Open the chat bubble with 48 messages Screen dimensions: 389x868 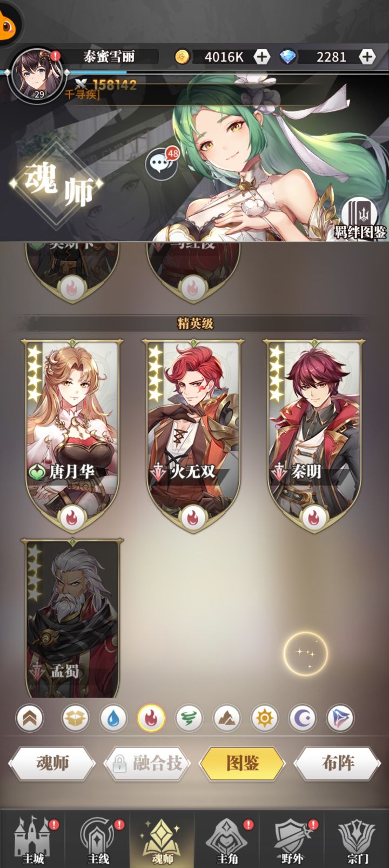tap(161, 163)
